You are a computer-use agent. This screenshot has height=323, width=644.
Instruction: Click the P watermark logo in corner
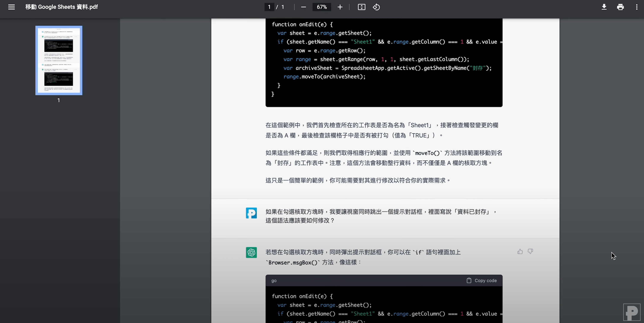click(x=631, y=312)
